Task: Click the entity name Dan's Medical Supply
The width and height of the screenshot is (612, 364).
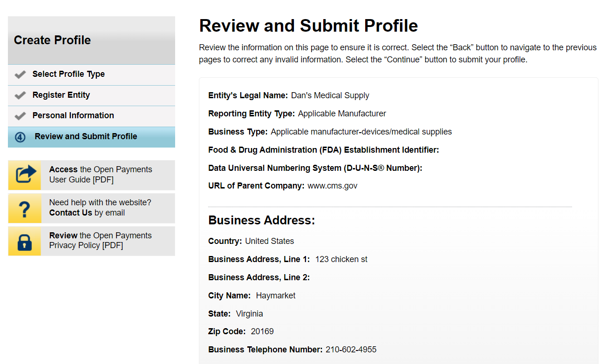Action: point(330,95)
